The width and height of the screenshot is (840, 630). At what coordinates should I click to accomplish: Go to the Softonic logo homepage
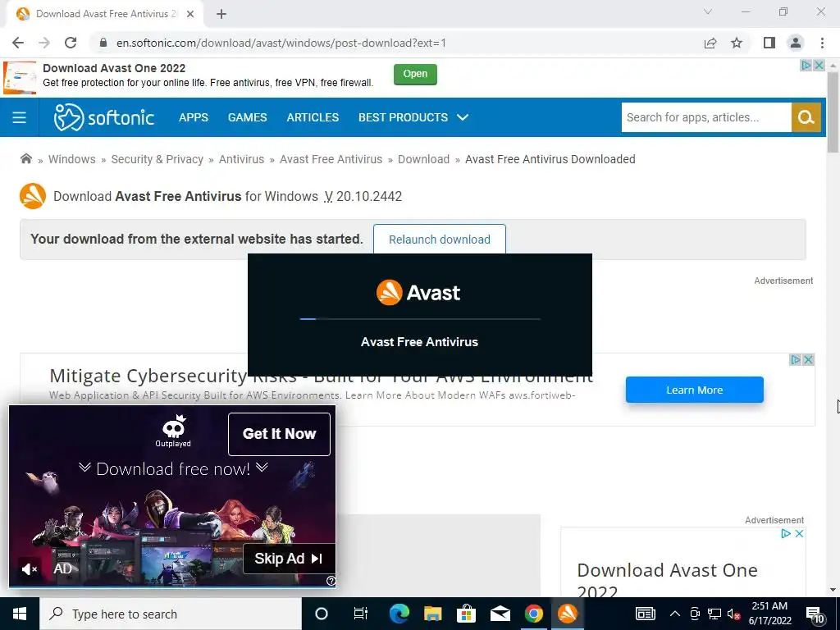pyautogui.click(x=104, y=117)
